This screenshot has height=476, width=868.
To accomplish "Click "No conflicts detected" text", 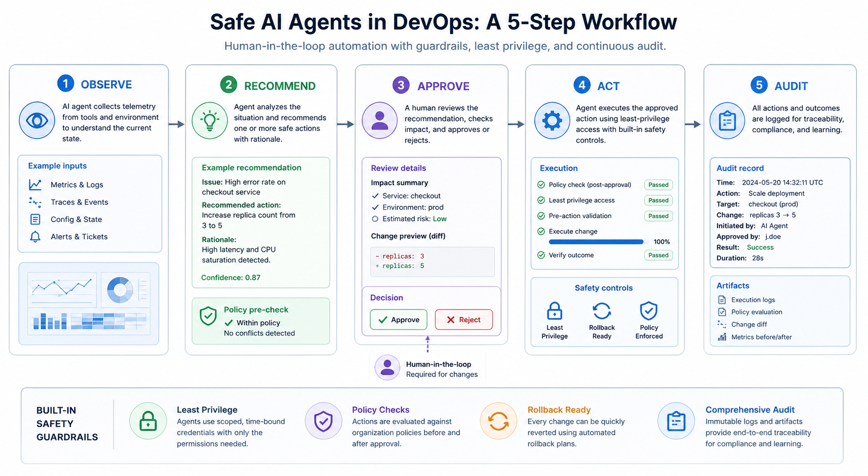I will (x=259, y=333).
